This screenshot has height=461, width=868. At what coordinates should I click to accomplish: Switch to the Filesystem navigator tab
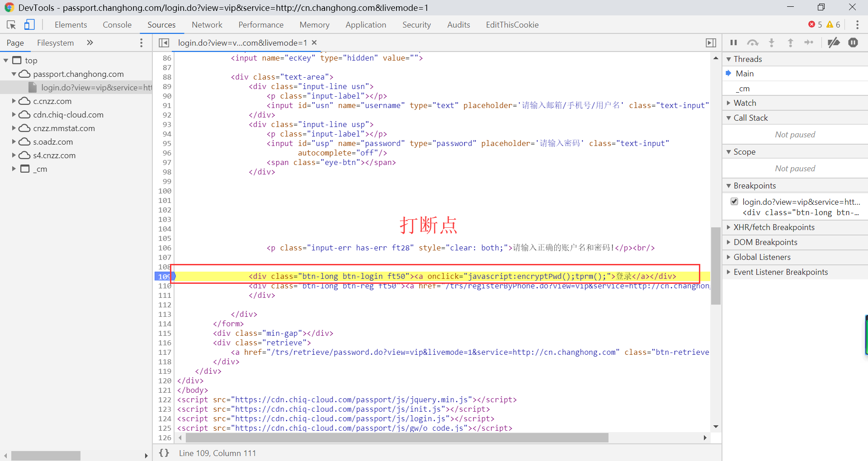point(55,43)
